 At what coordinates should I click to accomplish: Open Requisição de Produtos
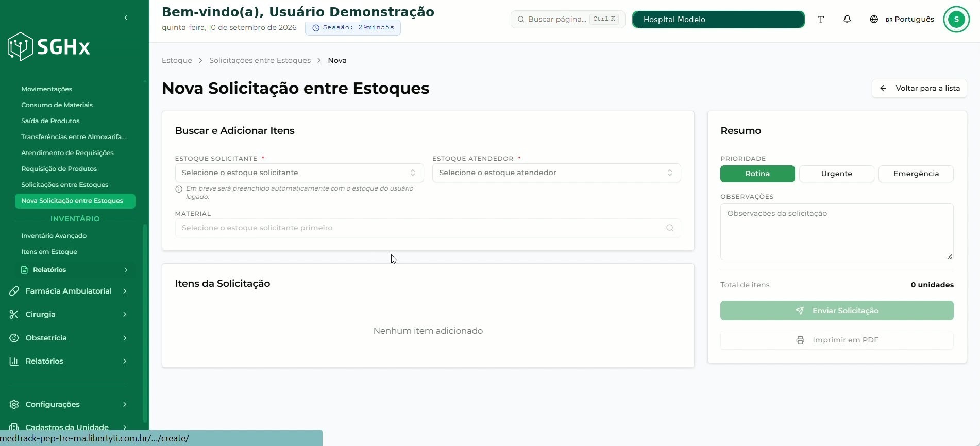tap(59, 169)
